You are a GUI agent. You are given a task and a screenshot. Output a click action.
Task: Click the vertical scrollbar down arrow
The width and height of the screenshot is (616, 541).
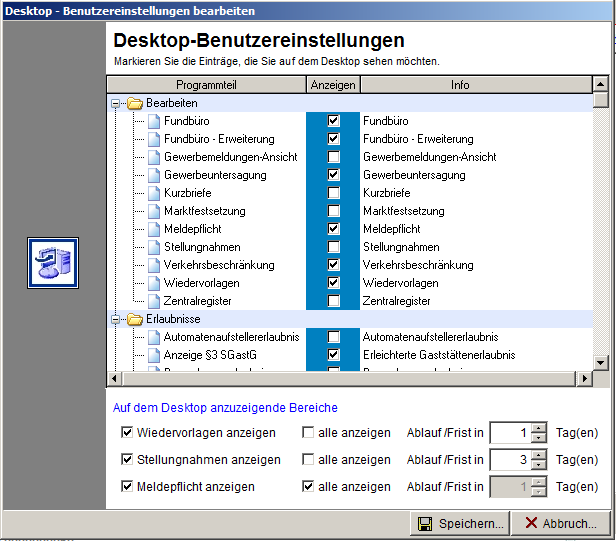click(600, 363)
